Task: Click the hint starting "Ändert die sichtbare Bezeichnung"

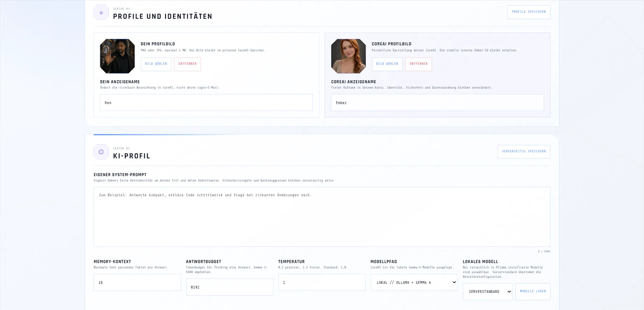Action: coord(160,88)
